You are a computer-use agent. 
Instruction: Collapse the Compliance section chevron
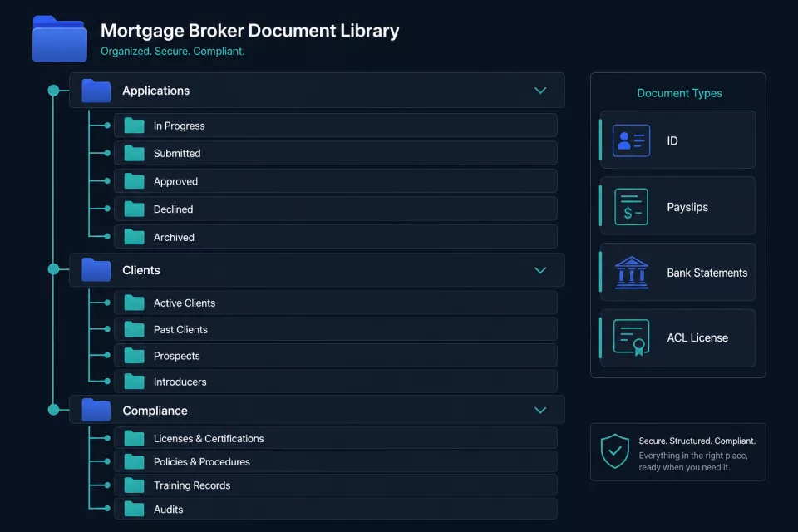click(x=540, y=411)
